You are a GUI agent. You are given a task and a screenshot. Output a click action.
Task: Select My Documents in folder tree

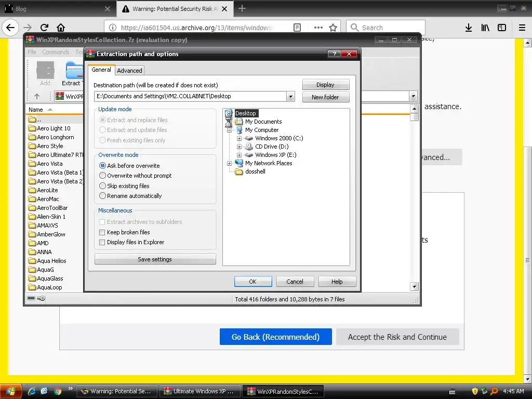[263, 122]
